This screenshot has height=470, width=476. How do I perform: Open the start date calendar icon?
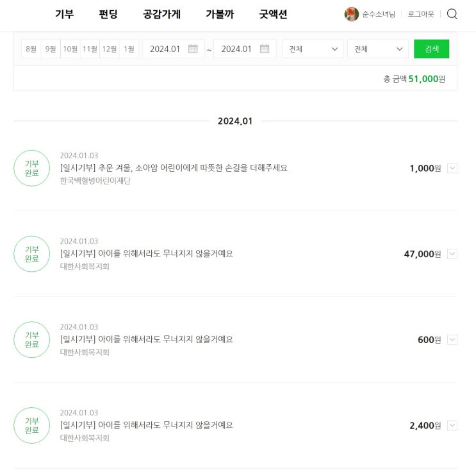(x=193, y=49)
